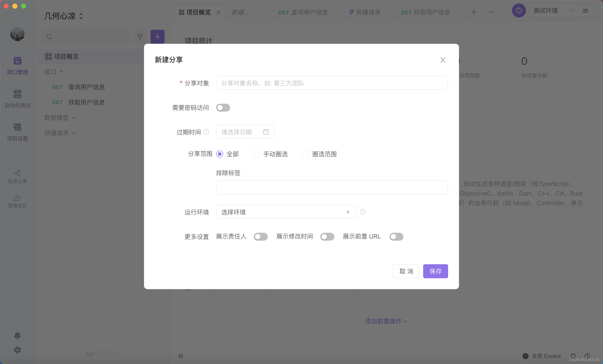The height and width of the screenshot is (364, 603).
Task: Focus the 分享对象 name input field
Action: click(332, 83)
